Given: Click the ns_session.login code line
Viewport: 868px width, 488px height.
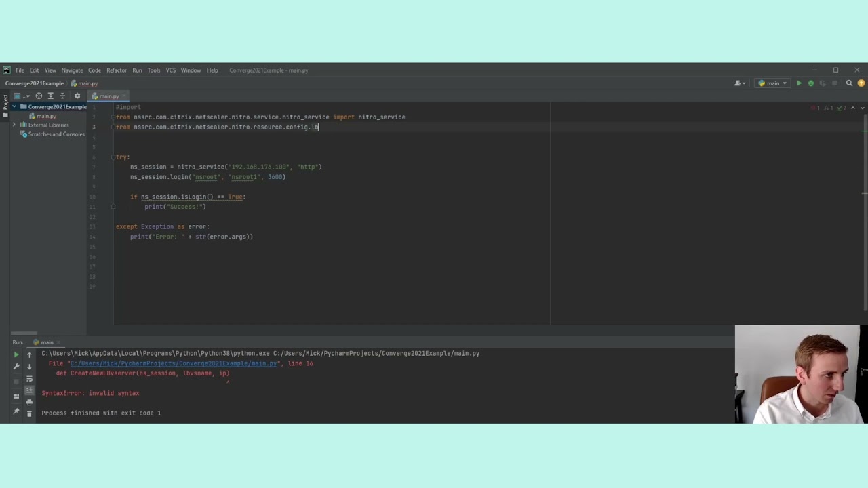Looking at the screenshot, I should click(208, 177).
